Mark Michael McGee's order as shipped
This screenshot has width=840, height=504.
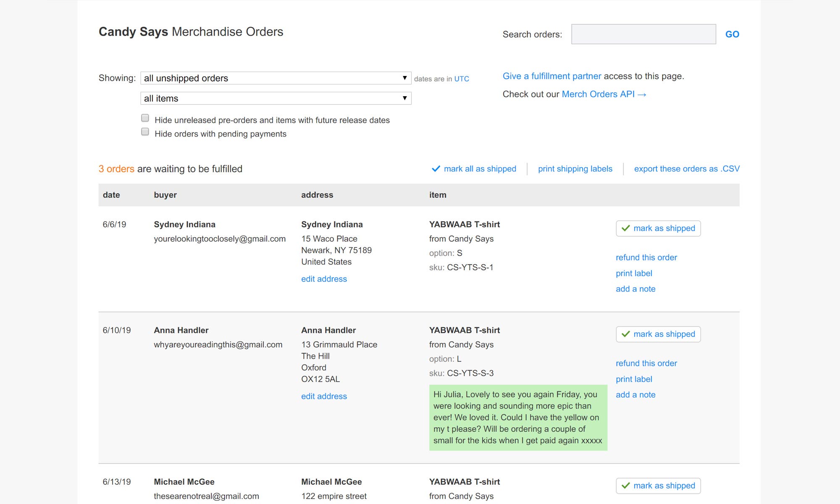pyautogui.click(x=658, y=486)
